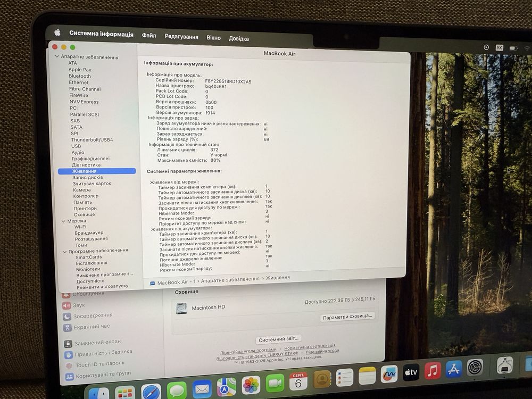Open the Довідка menu

pyautogui.click(x=239, y=39)
